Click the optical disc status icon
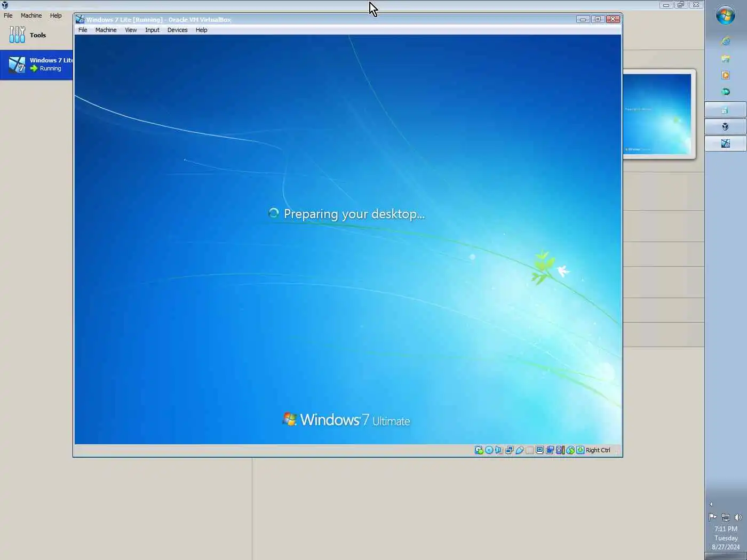Screen dimensions: 747x560 489,450
